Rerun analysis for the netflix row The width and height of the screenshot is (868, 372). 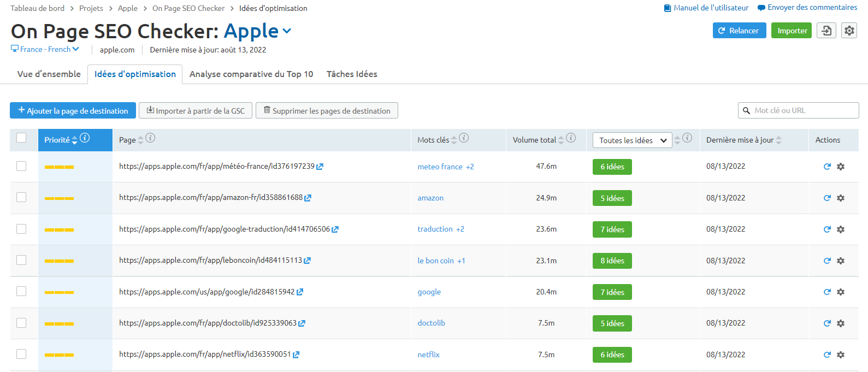click(827, 355)
